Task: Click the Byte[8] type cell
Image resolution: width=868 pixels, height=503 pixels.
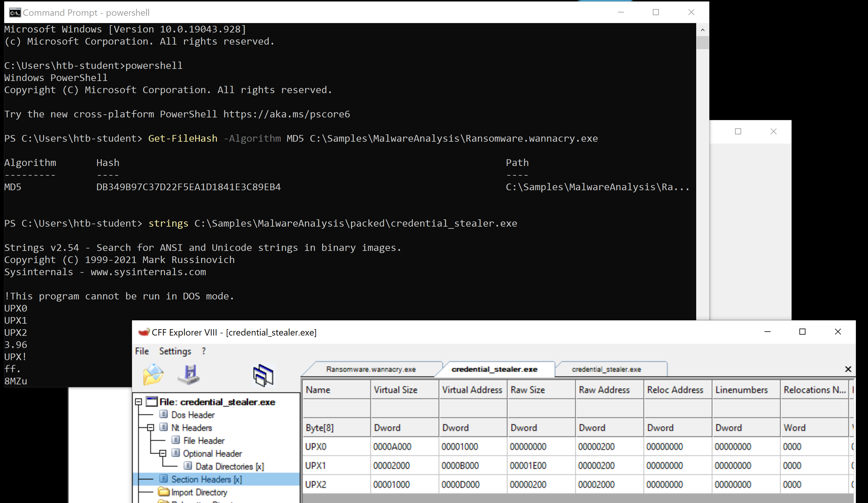Action: [x=337, y=427]
